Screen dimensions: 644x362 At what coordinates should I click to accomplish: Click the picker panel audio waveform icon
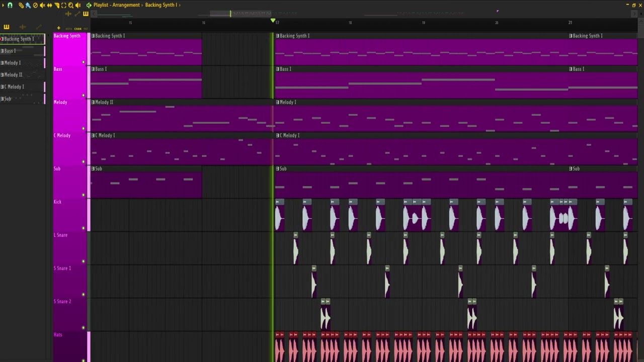[23, 27]
